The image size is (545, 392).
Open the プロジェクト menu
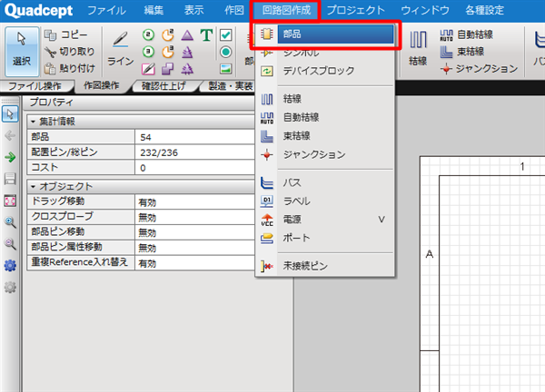click(x=356, y=10)
